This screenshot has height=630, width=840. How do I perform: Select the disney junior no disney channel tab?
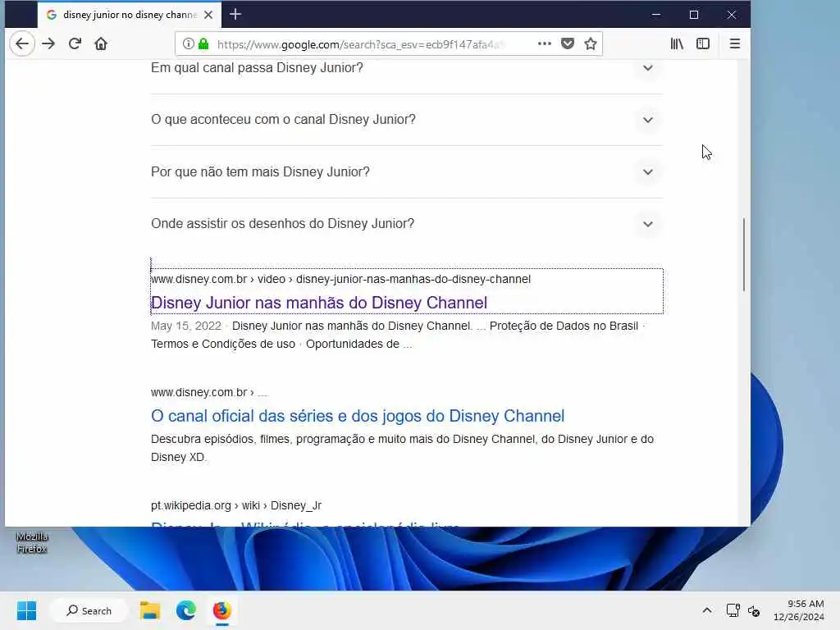click(x=129, y=15)
